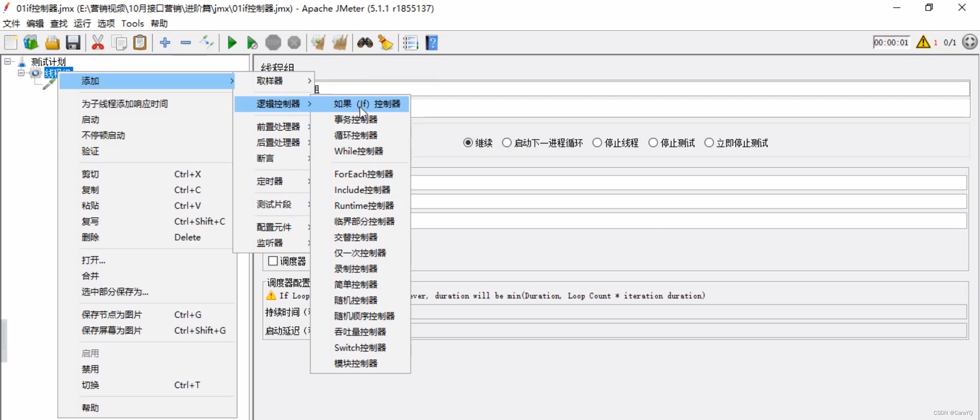Click 保存节点为图片 in context menu
Screen dimensions: 980x420
[147, 315]
